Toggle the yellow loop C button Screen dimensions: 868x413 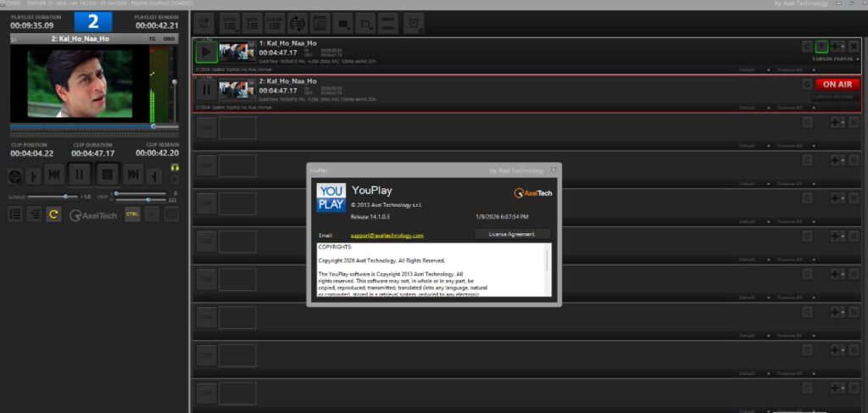click(x=53, y=214)
